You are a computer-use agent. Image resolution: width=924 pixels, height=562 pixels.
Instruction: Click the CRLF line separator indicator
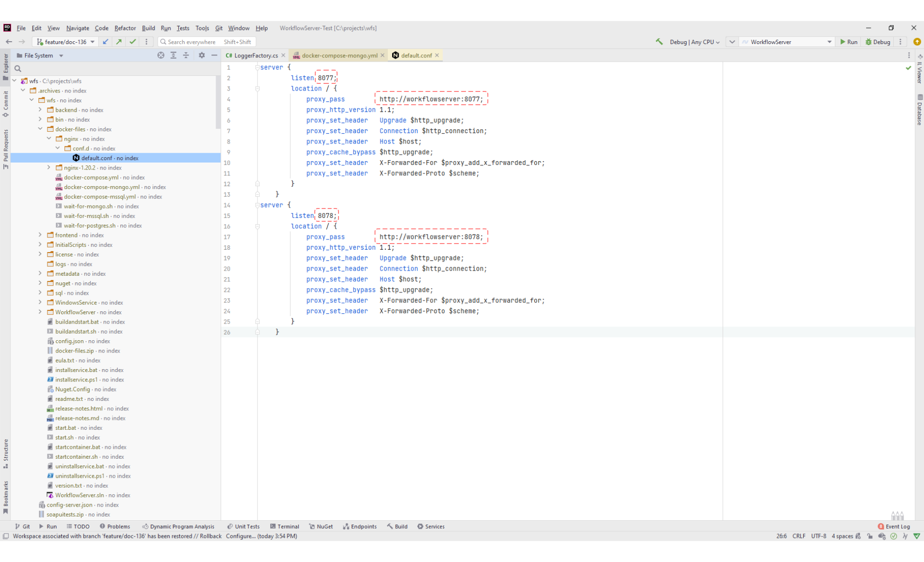pos(799,536)
